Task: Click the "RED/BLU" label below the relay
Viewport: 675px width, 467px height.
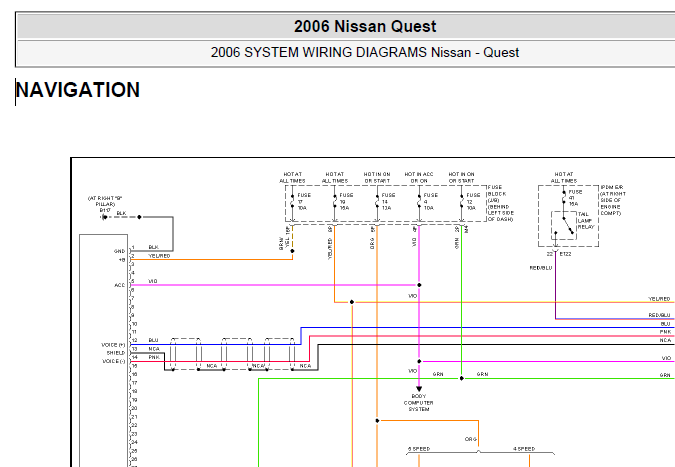Action: (x=541, y=268)
